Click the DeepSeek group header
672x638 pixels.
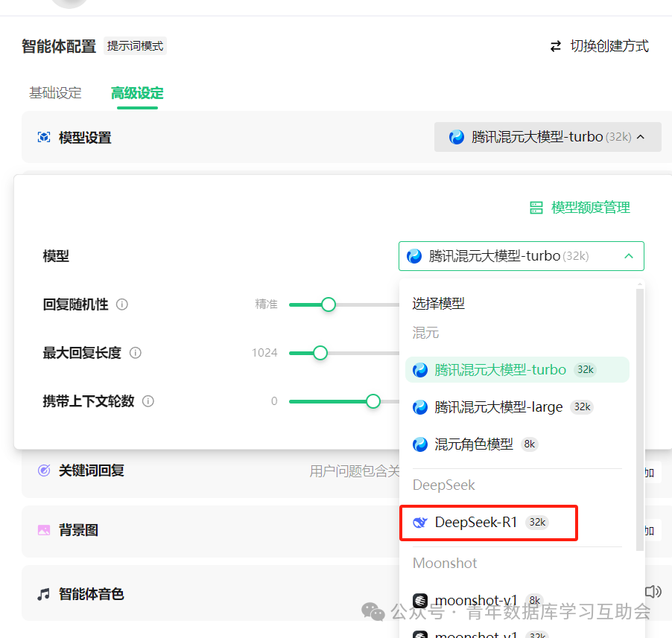coord(443,485)
